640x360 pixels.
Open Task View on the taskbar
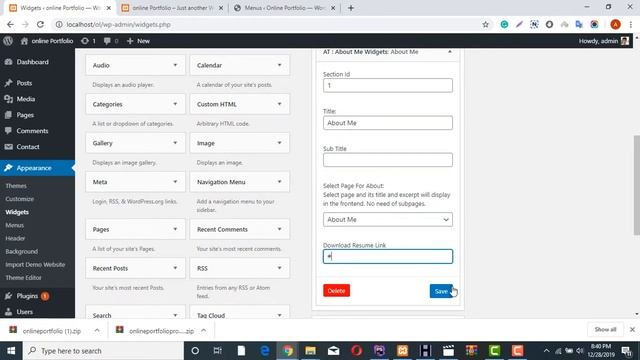(x=218, y=351)
